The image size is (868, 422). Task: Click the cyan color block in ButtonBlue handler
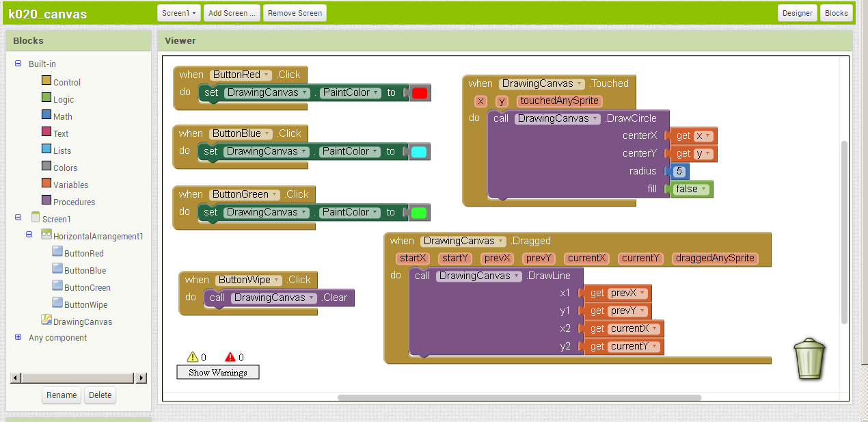click(419, 152)
